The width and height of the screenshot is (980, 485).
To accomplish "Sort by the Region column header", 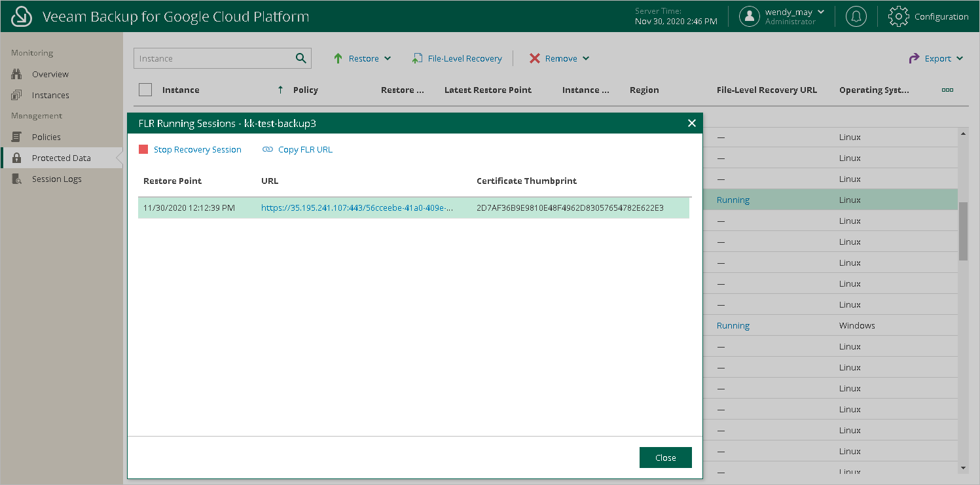I will click(644, 90).
